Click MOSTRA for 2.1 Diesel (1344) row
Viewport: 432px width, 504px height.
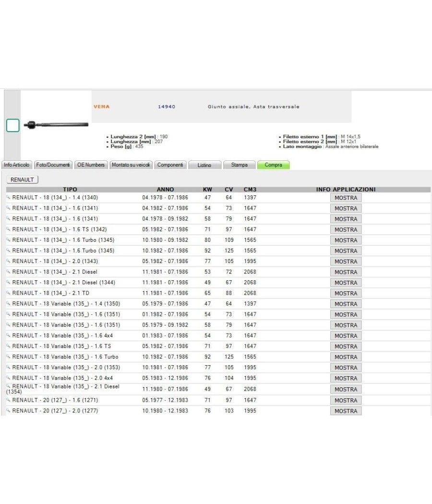pyautogui.click(x=346, y=283)
